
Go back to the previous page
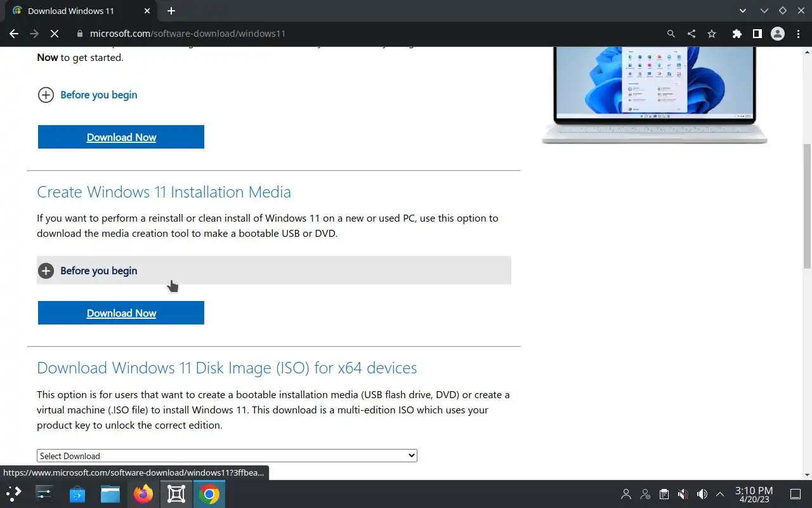[14, 34]
